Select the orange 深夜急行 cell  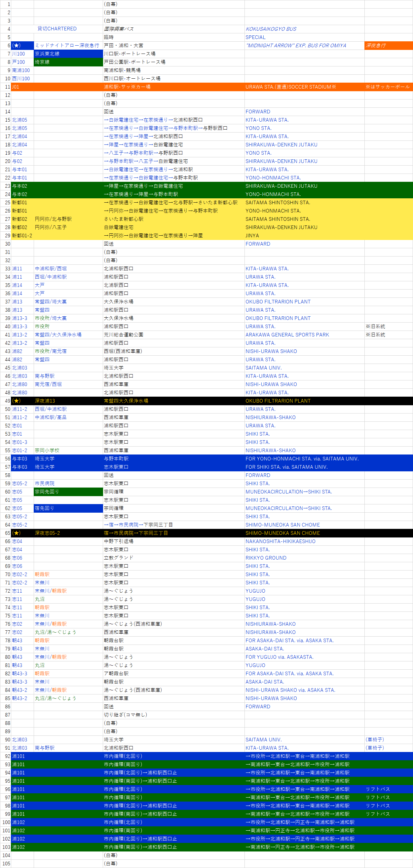pos(388,46)
